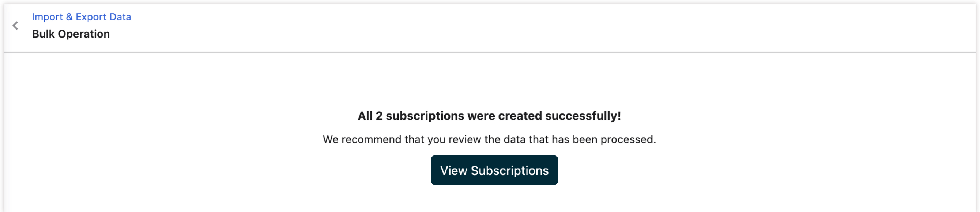This screenshot has height=212, width=980.
Task: Open subscriptions via the dark button
Action: click(494, 170)
